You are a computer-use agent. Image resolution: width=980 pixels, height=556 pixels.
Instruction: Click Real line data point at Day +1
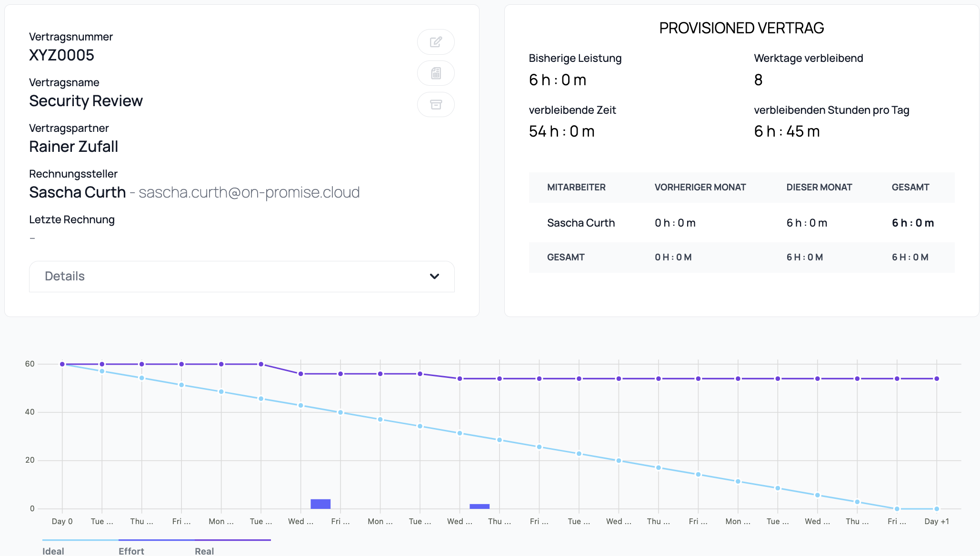click(937, 379)
